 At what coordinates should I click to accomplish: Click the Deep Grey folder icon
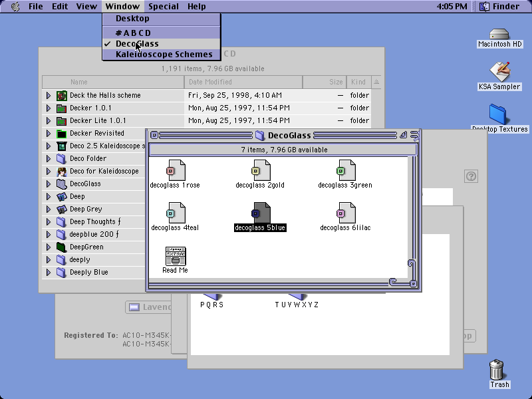(x=61, y=209)
